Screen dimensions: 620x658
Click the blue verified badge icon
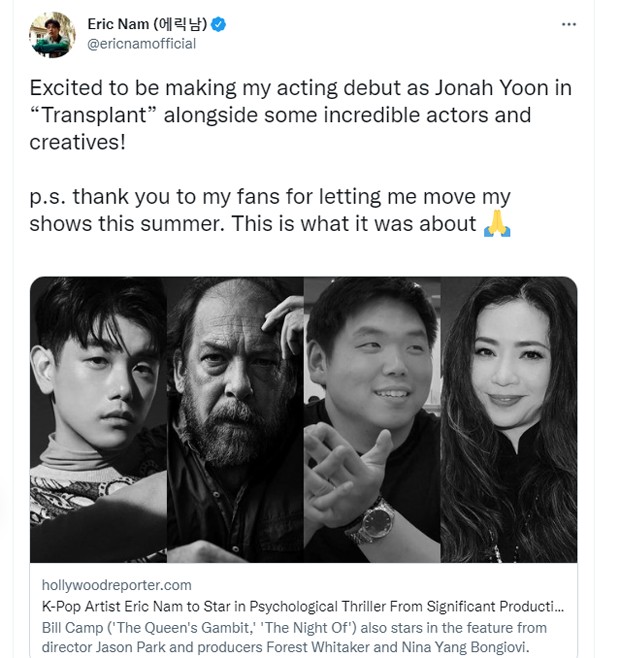tap(218, 24)
